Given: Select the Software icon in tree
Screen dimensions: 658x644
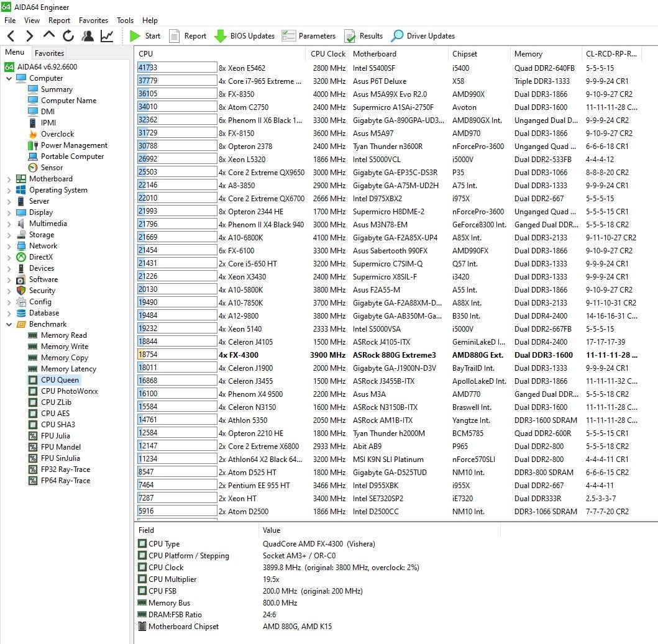Looking at the screenshot, I should (x=21, y=279).
